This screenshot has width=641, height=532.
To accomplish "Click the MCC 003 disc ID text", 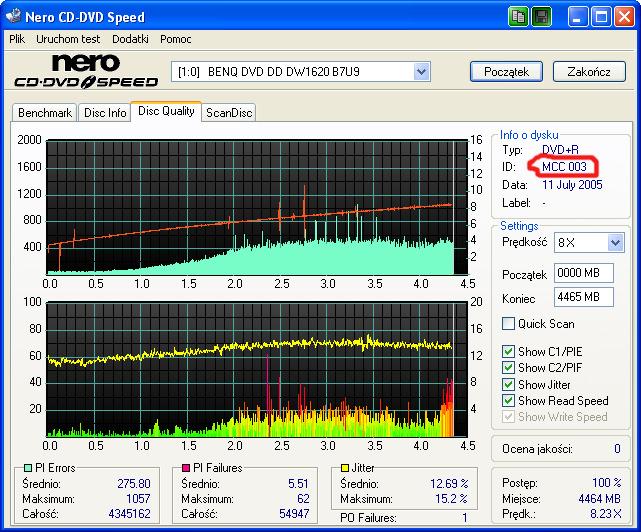I will (x=564, y=167).
